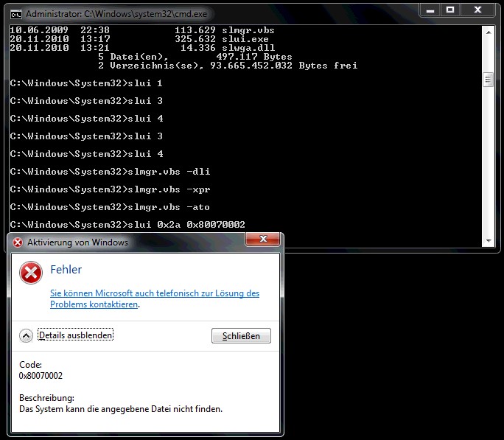The width and height of the screenshot is (504, 440).
Task: Click the '5 Datei(en), 497.117 Bytes' line
Action: point(195,57)
